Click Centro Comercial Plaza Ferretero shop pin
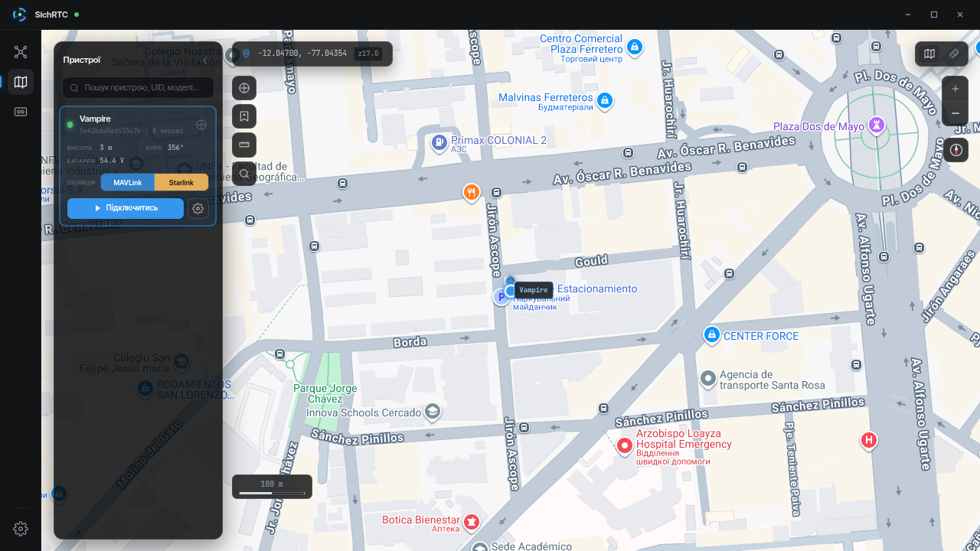Screen dimensions: 980x551 coord(634,47)
